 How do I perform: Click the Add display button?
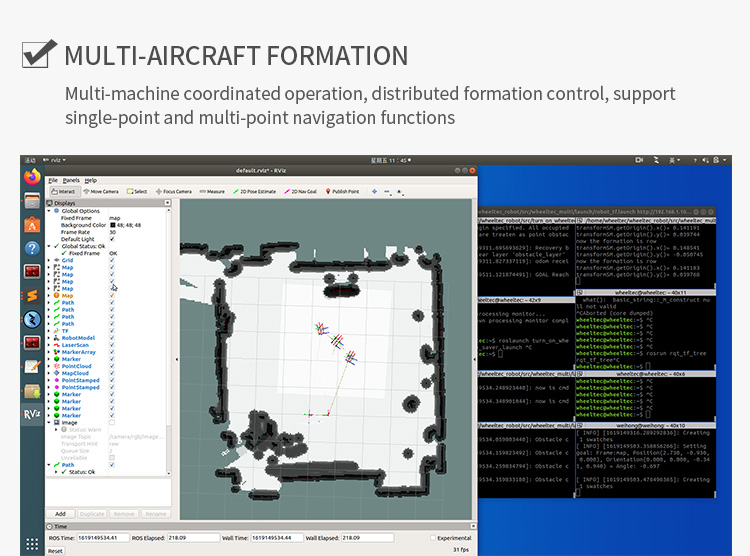(x=61, y=513)
